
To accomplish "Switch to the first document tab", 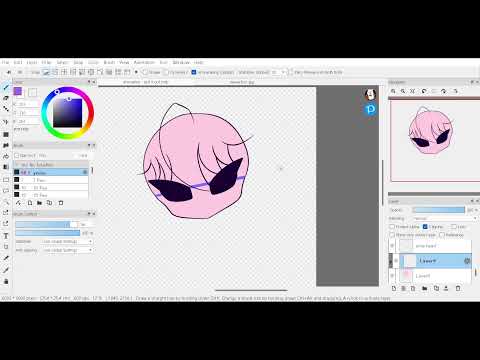I will coord(145,82).
